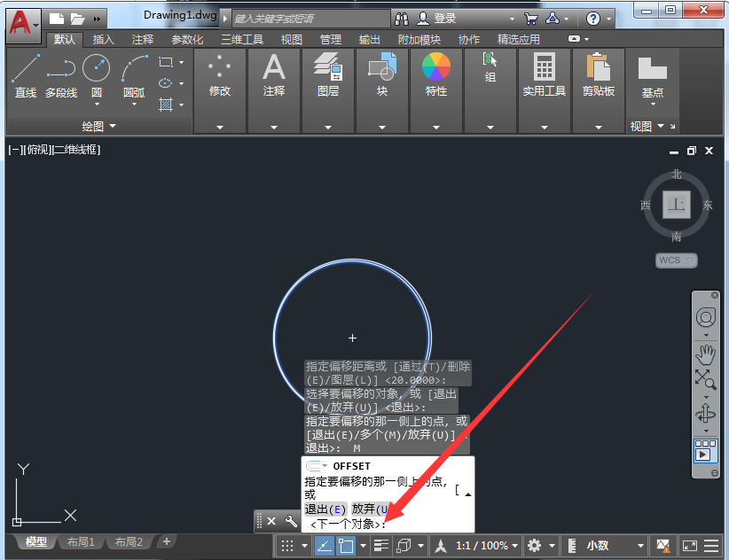Add a new layout with the plus button

pyautogui.click(x=167, y=541)
